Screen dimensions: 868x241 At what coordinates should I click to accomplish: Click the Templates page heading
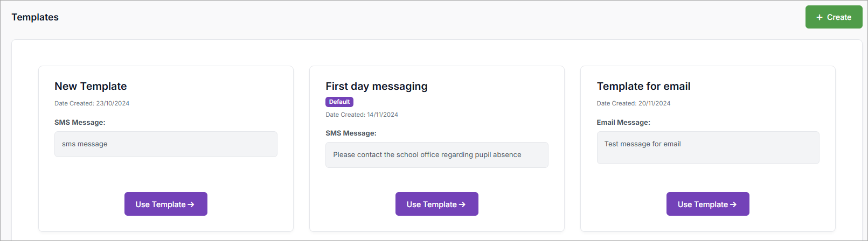[x=35, y=17]
